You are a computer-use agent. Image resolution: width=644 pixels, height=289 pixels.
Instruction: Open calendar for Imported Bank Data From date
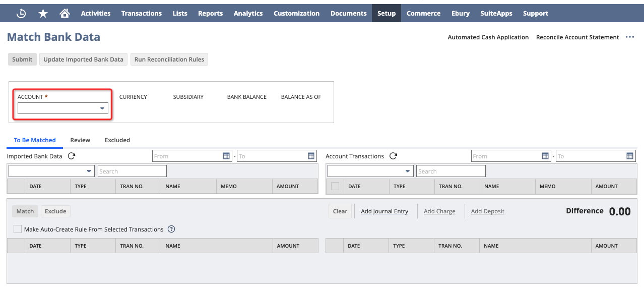226,156
